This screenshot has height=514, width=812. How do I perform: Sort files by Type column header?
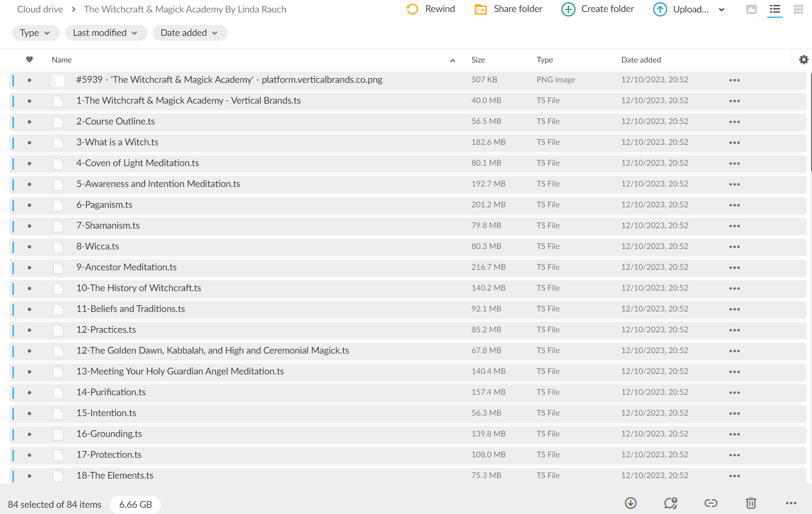545,60
